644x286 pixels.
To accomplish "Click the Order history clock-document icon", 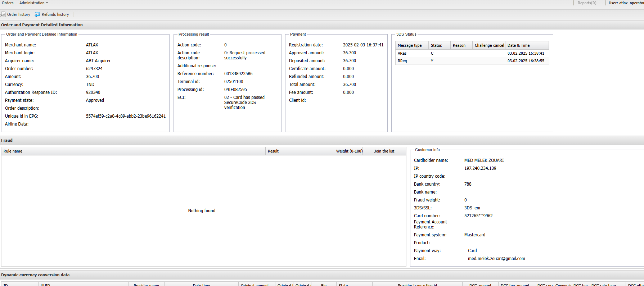I will coord(3,14).
